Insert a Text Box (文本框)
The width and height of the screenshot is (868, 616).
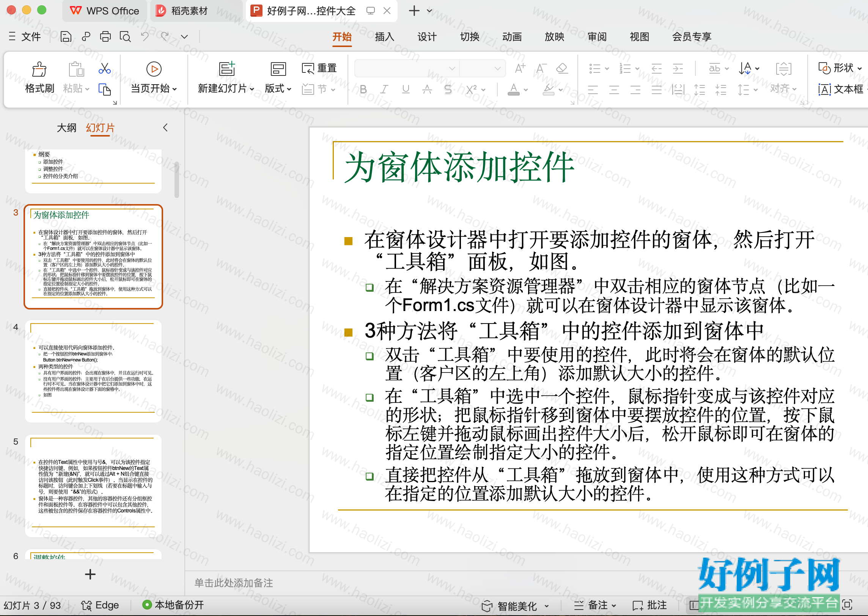[x=841, y=90]
